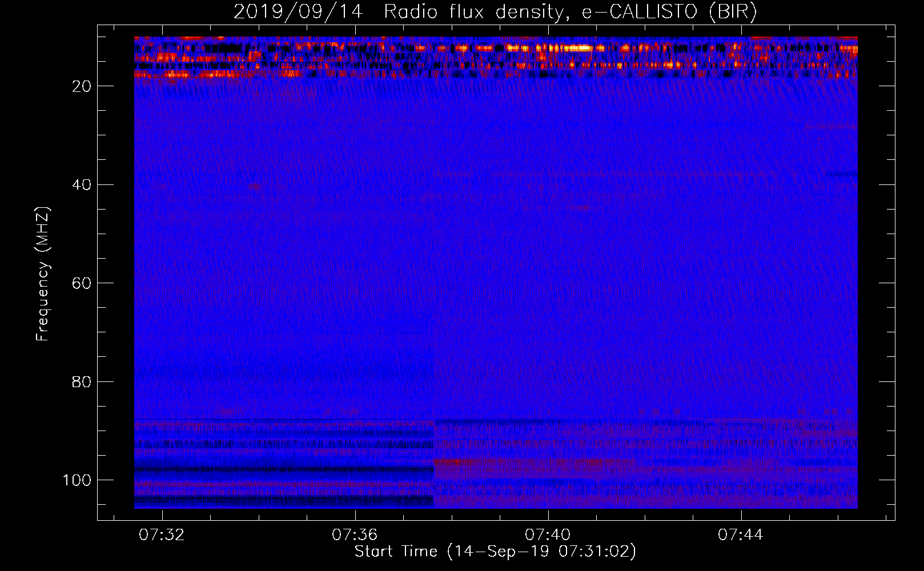The height and width of the screenshot is (571, 924).
Task: Click the 'Start Time (14-Sep-19 07:31:02)' label
Action: [495, 552]
